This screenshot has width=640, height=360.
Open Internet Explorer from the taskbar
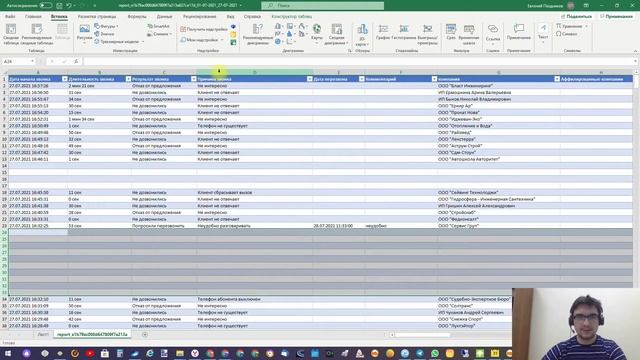pyautogui.click(x=150, y=353)
